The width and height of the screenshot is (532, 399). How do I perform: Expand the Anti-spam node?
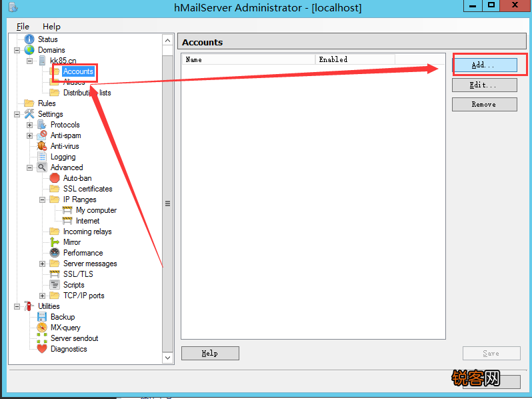tap(29, 136)
